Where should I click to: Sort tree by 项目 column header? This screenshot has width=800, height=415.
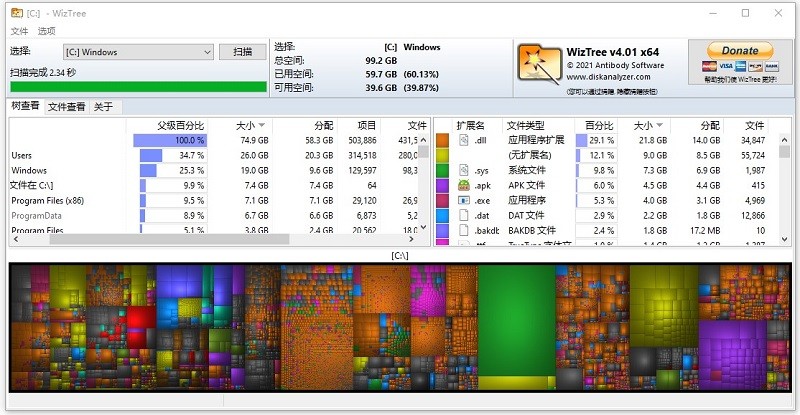click(359, 126)
